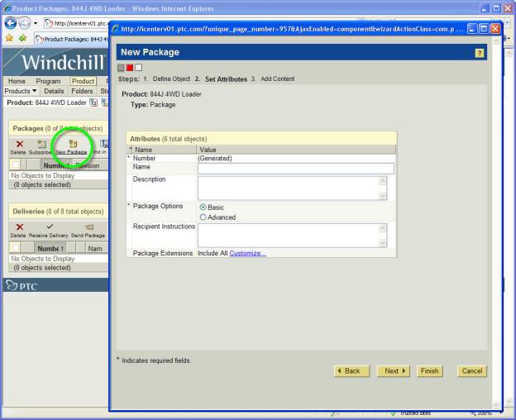Open the Details sub-tab
516x420 pixels.
click(54, 91)
